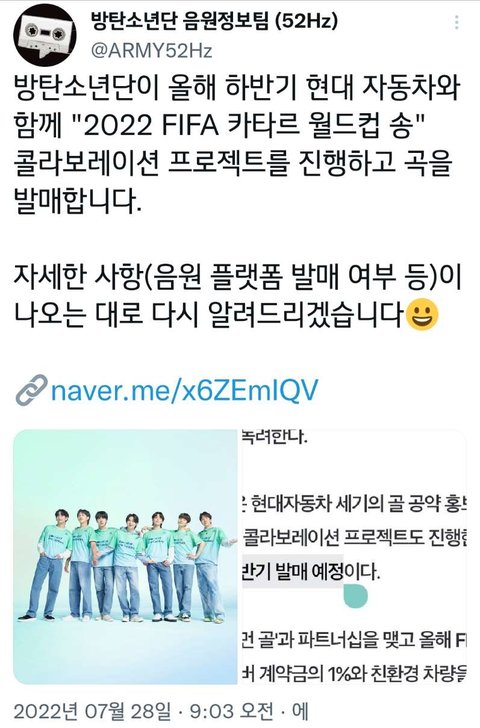The image size is (480, 728).
Task: Click the 발매합니다. line of the tweet
Action: tap(77, 202)
